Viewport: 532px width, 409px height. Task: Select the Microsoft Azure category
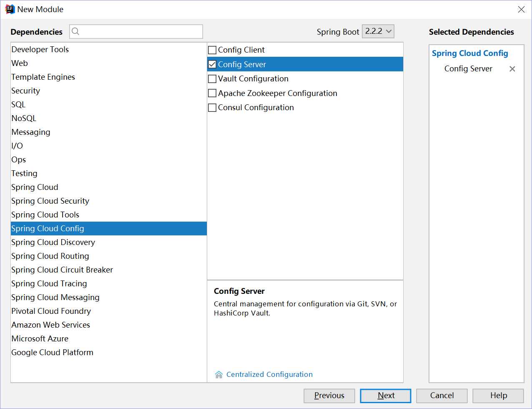(109, 338)
